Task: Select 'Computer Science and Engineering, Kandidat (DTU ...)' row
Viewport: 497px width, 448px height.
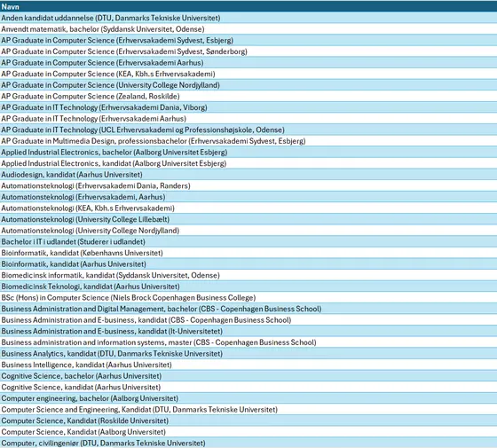Action: pos(248,410)
